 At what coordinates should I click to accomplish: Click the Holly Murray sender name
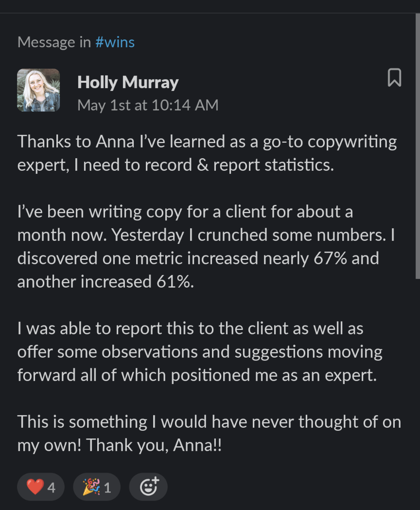(x=128, y=82)
